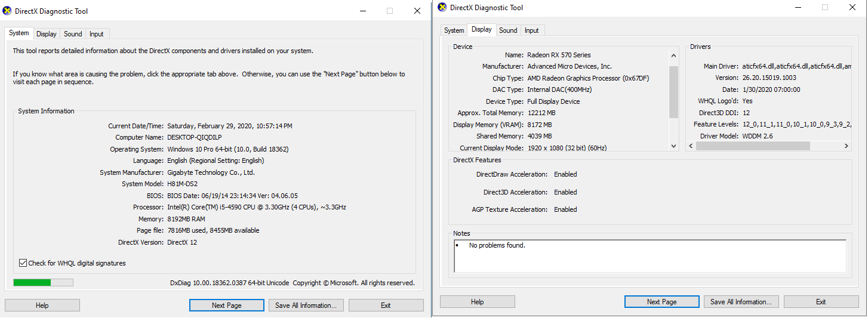
Task: Click the Help button below the green progress bar
Action: pos(42,305)
